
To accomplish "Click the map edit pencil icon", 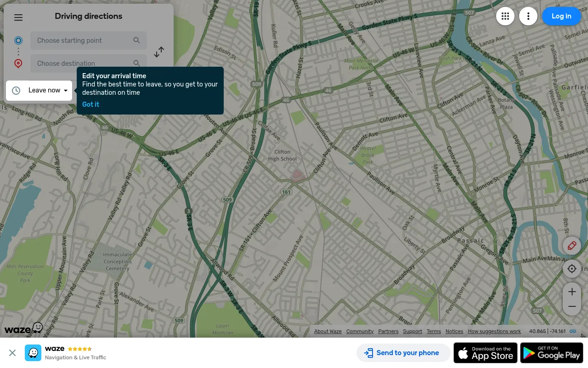I will point(572,246).
